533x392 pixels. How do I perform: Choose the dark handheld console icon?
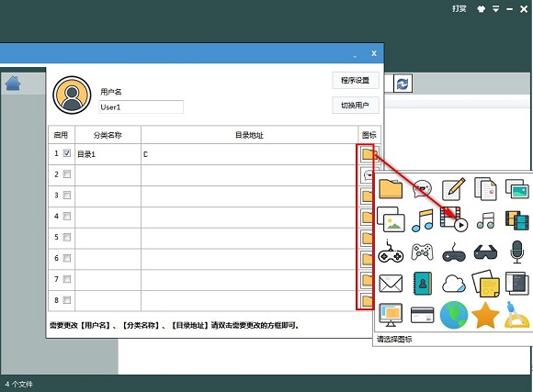(454, 252)
